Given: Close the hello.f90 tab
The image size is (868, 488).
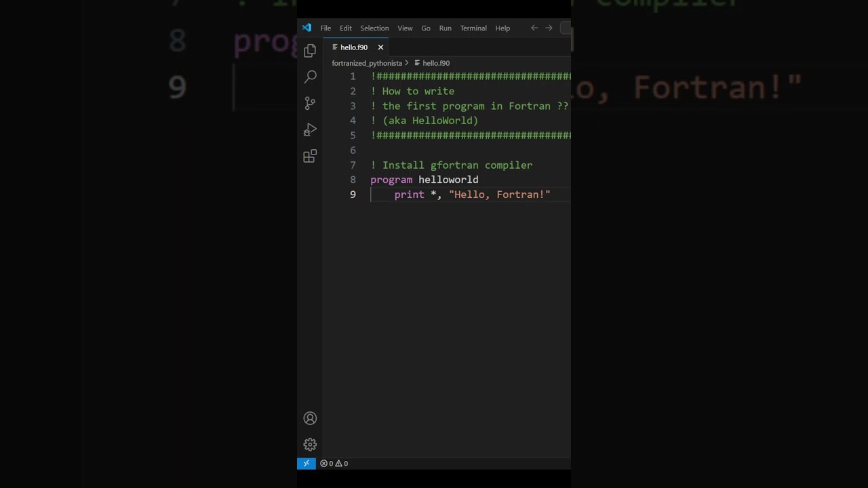Looking at the screenshot, I should coord(380,47).
